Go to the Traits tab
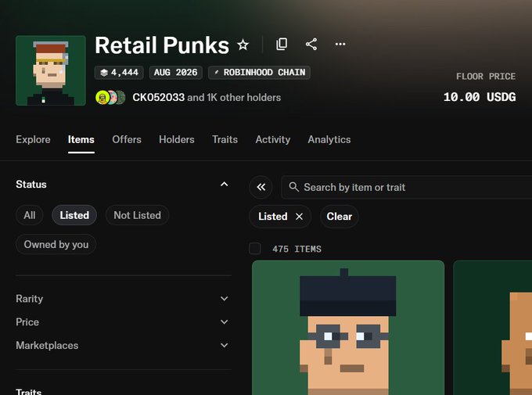The image size is (532, 395). pyautogui.click(x=225, y=139)
